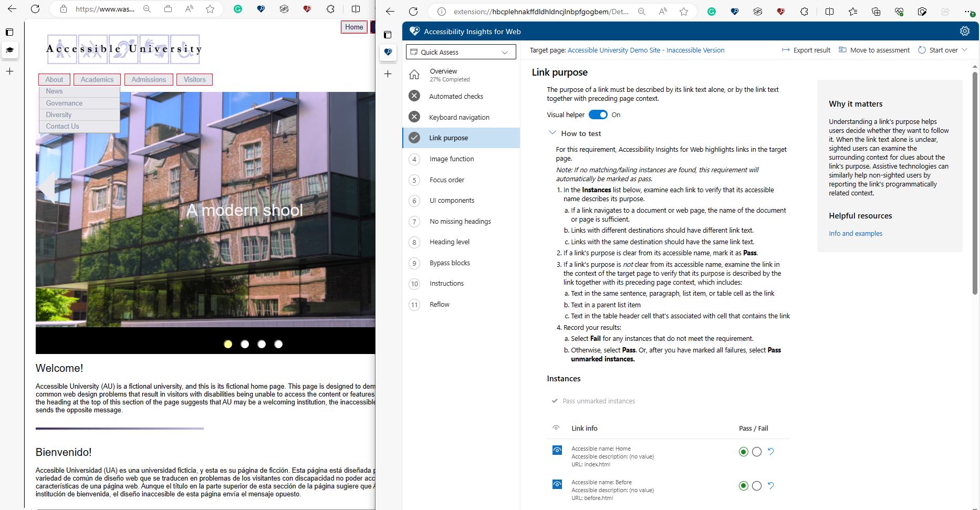Click the Accessible University logo

click(124, 49)
